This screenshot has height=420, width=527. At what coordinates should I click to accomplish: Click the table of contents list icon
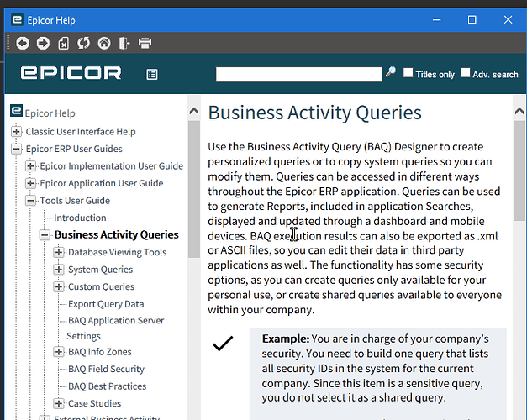coord(152,74)
